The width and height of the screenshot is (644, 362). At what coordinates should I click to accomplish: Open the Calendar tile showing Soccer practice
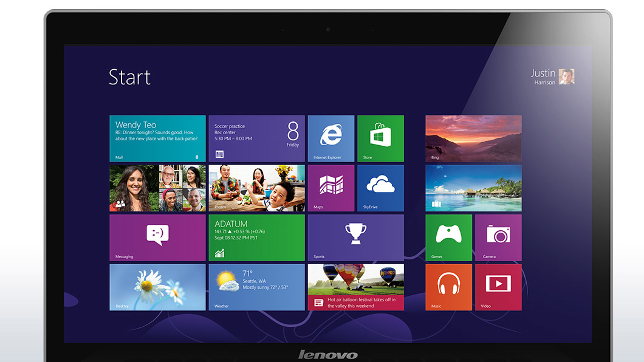pyautogui.click(x=257, y=138)
